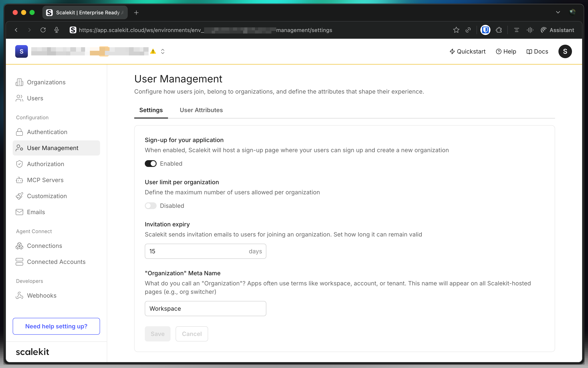Screen dimensions: 588x368
Task: Click the Emails envelope icon
Action: (19, 212)
